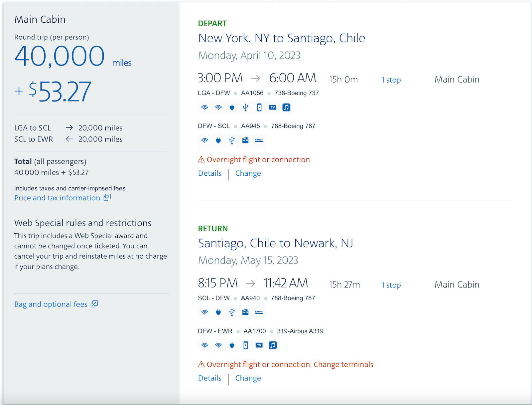532x405 pixels.
Task: Expand Details for the return flight
Action: 209,378
